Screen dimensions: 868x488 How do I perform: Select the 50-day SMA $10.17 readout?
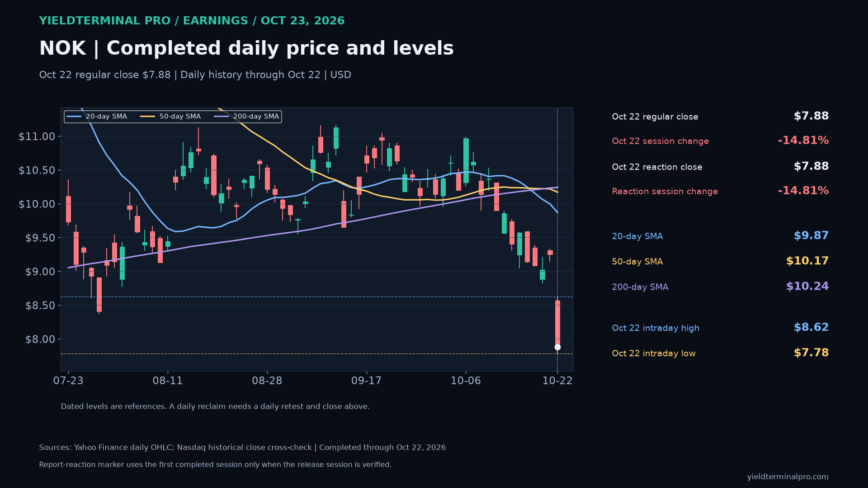pos(807,261)
